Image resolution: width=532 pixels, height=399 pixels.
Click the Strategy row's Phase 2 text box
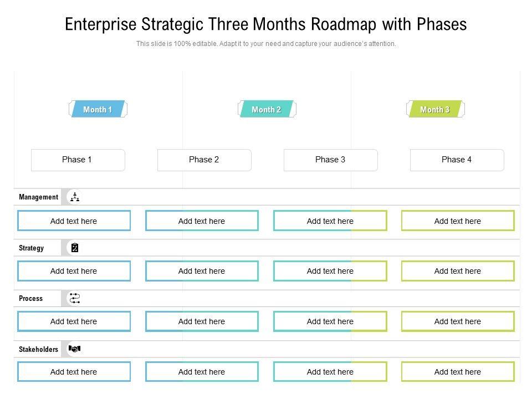tap(202, 271)
